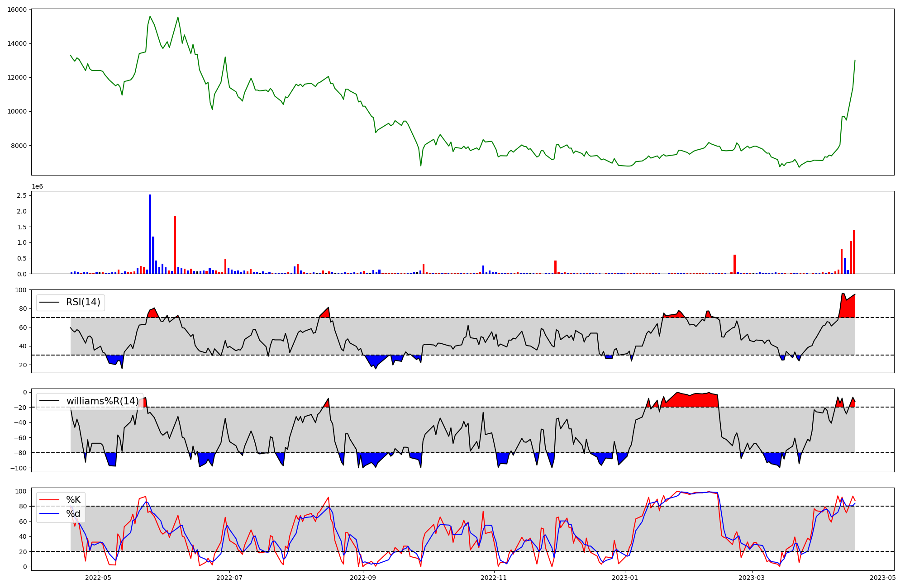Click the 16000 price axis label
Screen dimensions: 905x588
click(x=17, y=9)
